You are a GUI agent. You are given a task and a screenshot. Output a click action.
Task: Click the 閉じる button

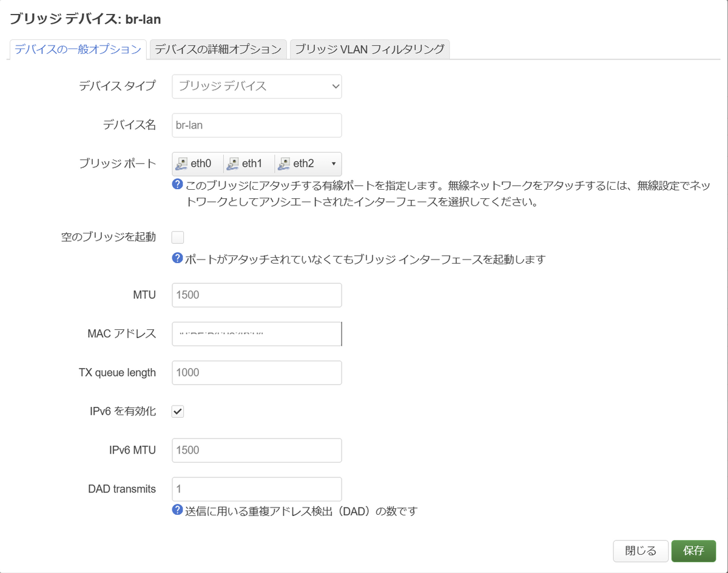point(641,551)
